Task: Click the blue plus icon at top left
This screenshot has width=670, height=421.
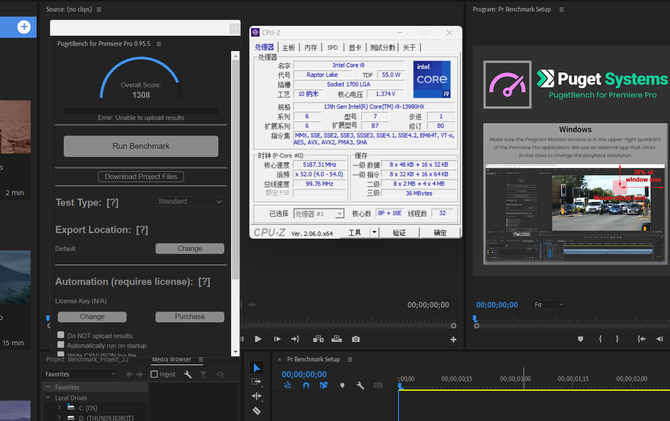Action: point(24,27)
